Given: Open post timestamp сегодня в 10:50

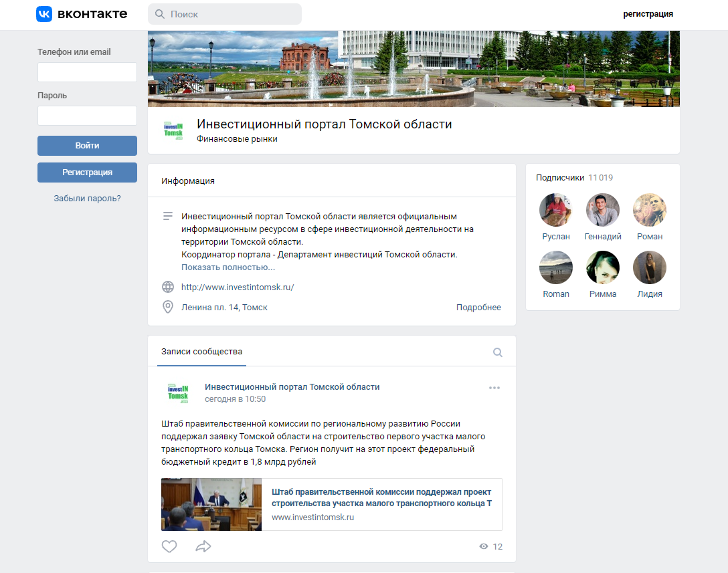Looking at the screenshot, I should 235,399.
